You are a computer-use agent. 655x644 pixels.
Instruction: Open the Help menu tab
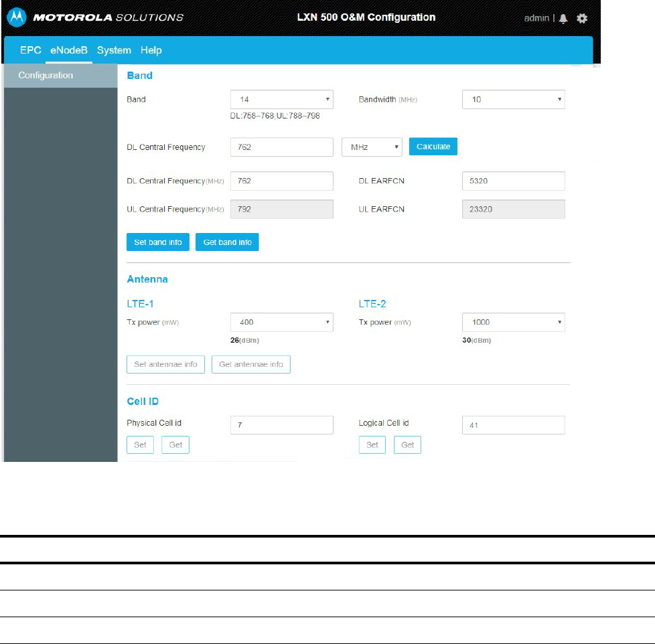pyautogui.click(x=151, y=50)
